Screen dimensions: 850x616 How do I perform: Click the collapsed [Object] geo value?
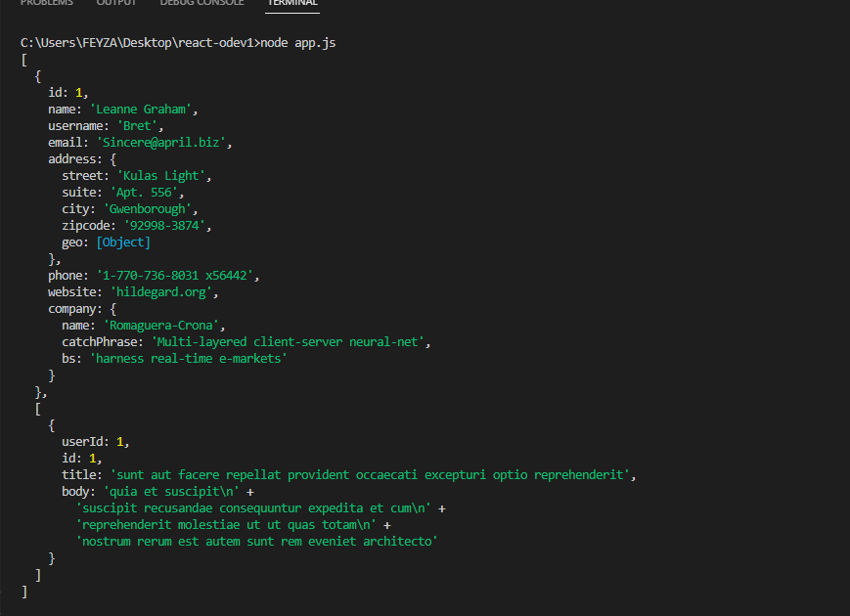click(x=123, y=242)
